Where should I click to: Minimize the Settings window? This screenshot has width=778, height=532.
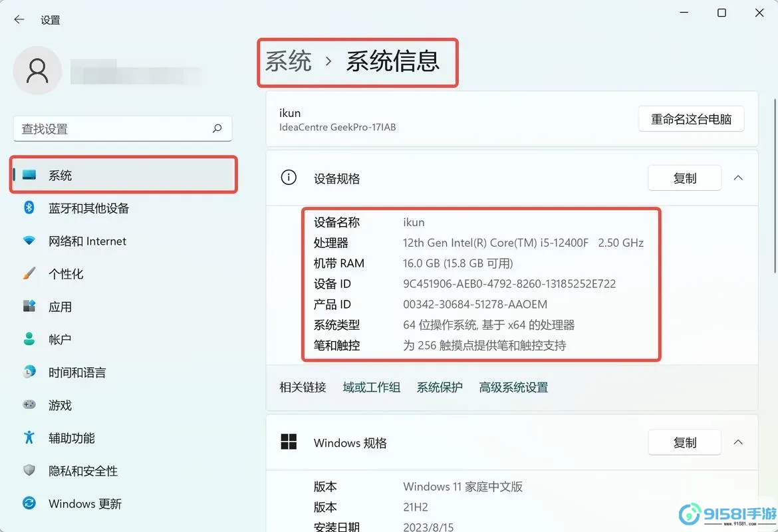pos(684,12)
